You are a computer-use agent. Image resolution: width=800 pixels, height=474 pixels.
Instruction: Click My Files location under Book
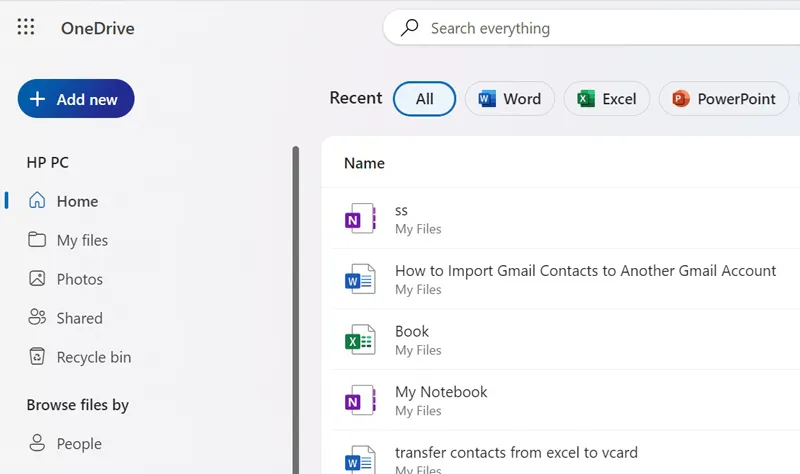tap(418, 350)
